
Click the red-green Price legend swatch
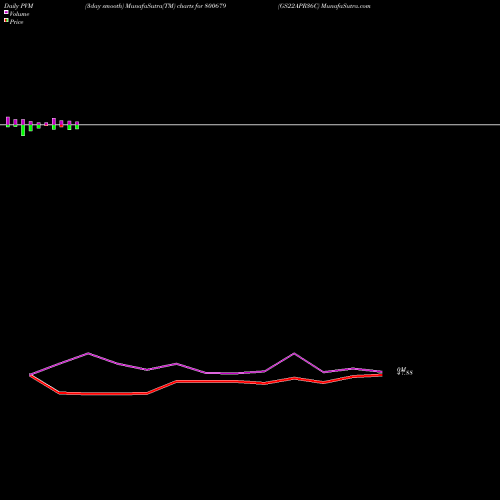(6, 20)
